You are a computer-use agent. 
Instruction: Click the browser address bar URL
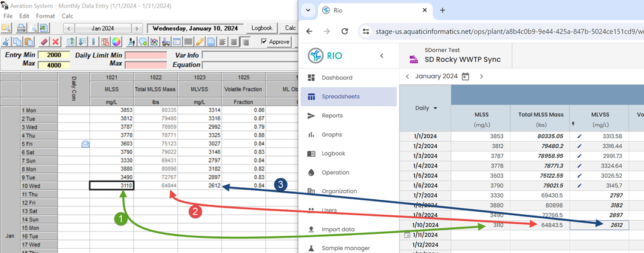509,31
